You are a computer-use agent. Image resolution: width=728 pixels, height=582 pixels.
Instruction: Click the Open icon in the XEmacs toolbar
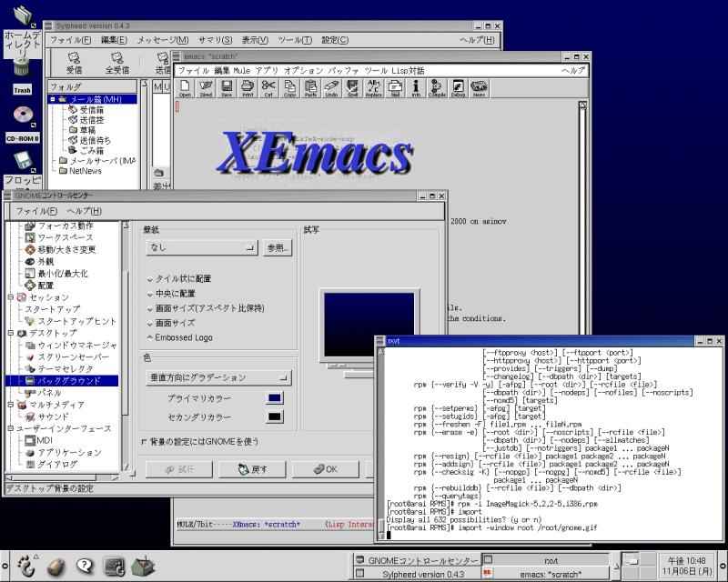click(x=185, y=87)
